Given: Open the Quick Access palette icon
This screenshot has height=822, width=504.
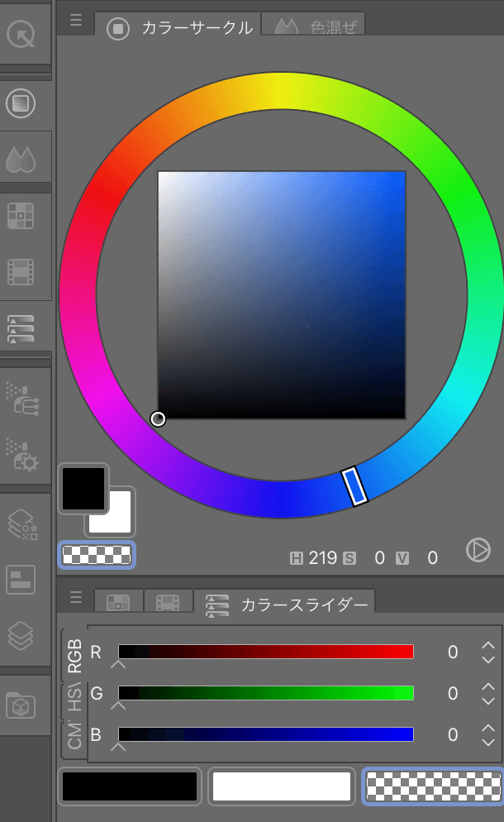Looking at the screenshot, I should [x=21, y=35].
